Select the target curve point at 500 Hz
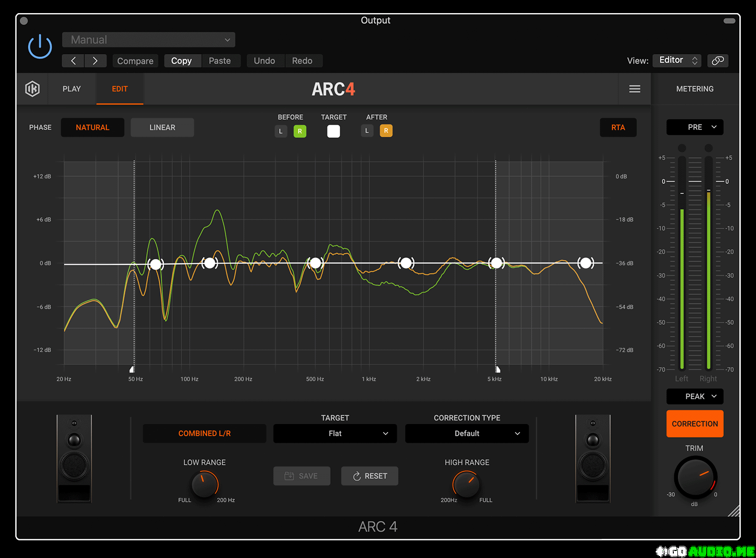Screen dimensions: 756x558 (x=316, y=263)
